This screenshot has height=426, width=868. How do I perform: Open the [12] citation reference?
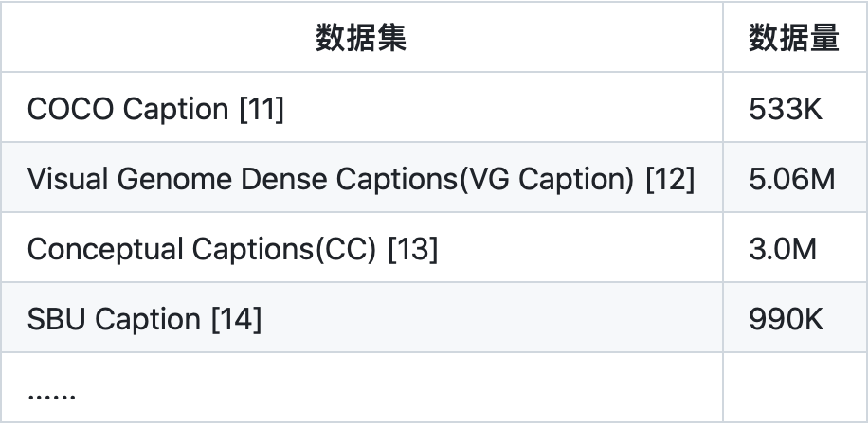(x=670, y=179)
